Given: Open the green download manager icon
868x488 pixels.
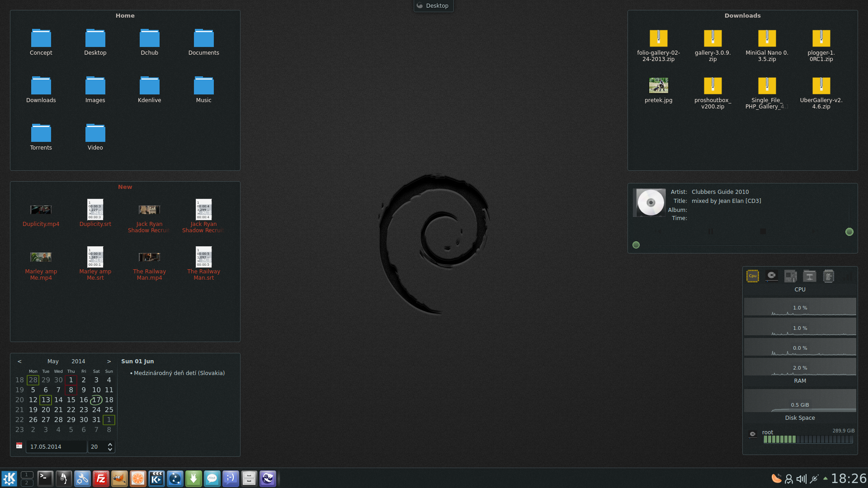Looking at the screenshot, I should [x=193, y=479].
